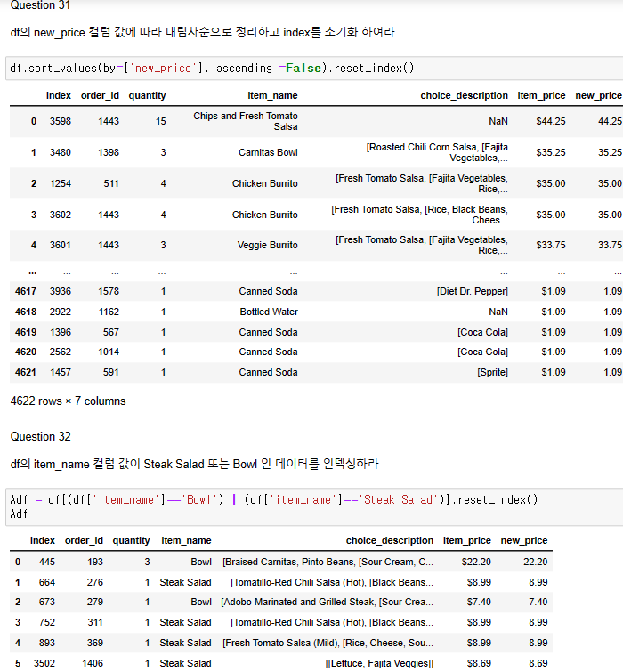Click new_price value 44.25

[610, 121]
